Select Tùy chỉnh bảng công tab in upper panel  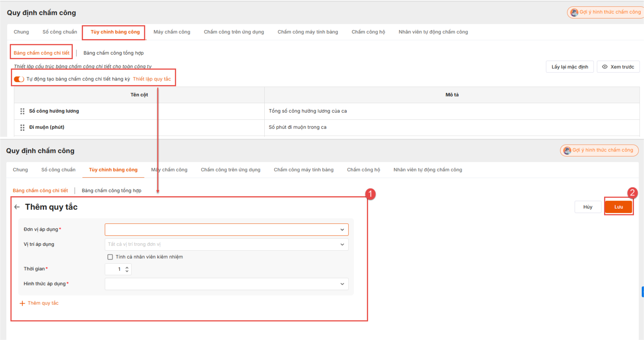(115, 32)
